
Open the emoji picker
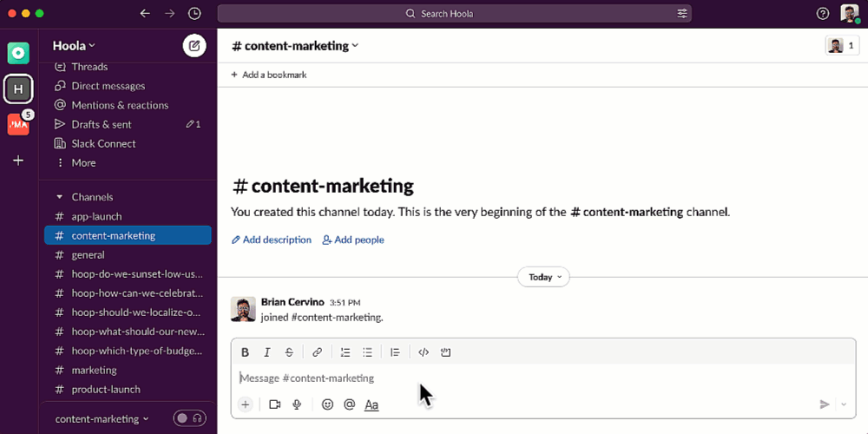point(327,404)
